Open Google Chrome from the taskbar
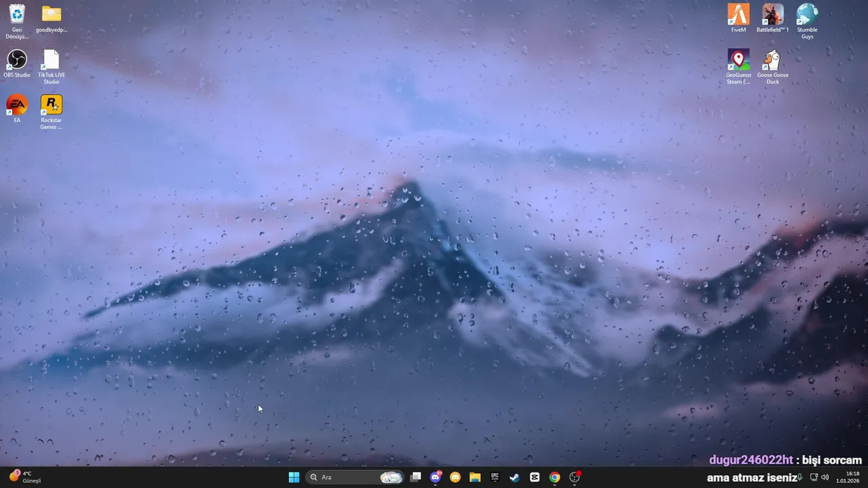 click(555, 477)
